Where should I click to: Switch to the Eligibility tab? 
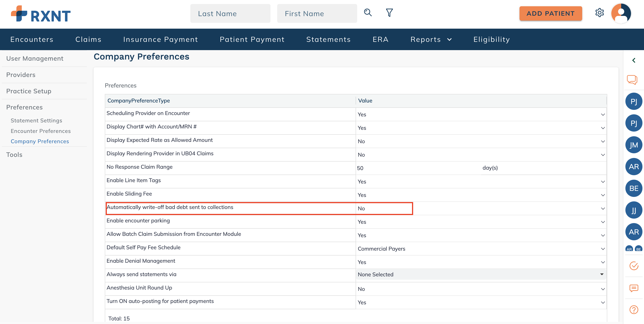[491, 39]
